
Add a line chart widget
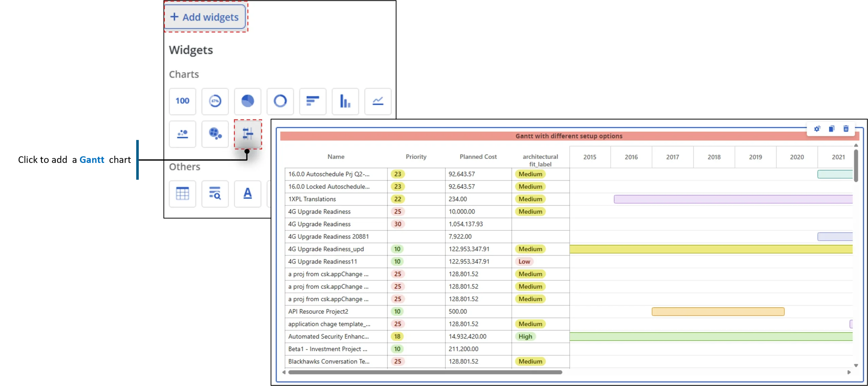pos(378,101)
